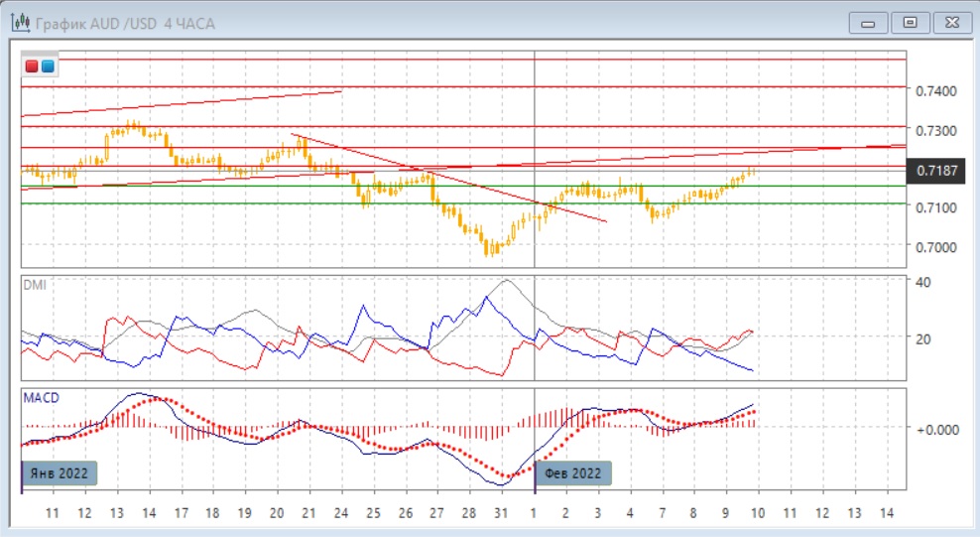Click the 0.7400 price axis label

click(936, 91)
